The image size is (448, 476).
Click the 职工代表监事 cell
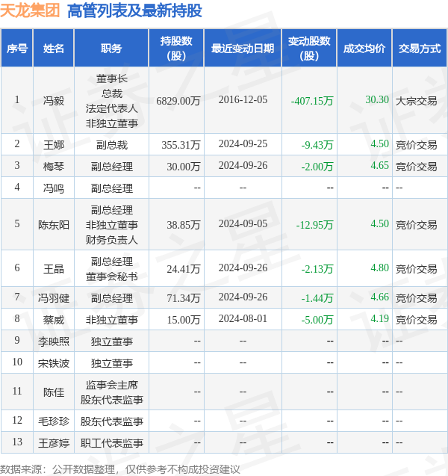[x=111, y=443]
